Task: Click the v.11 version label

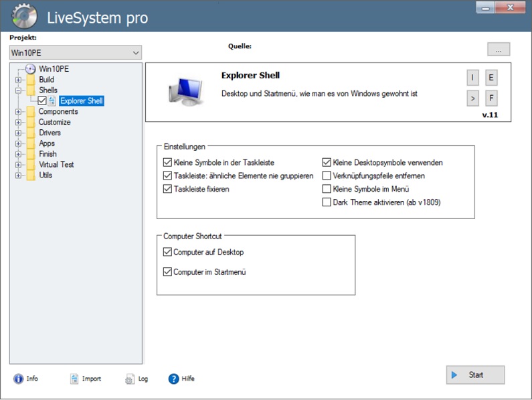Action: (490, 115)
